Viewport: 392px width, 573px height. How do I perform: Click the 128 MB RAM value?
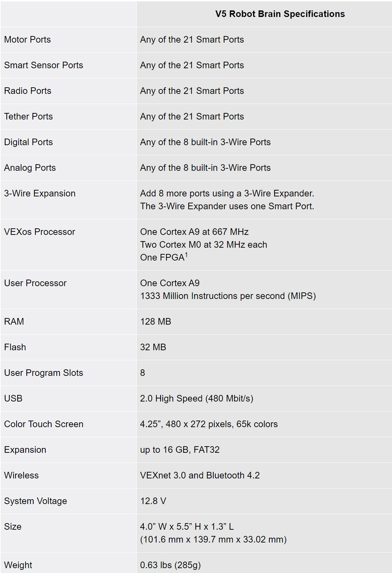click(x=155, y=321)
